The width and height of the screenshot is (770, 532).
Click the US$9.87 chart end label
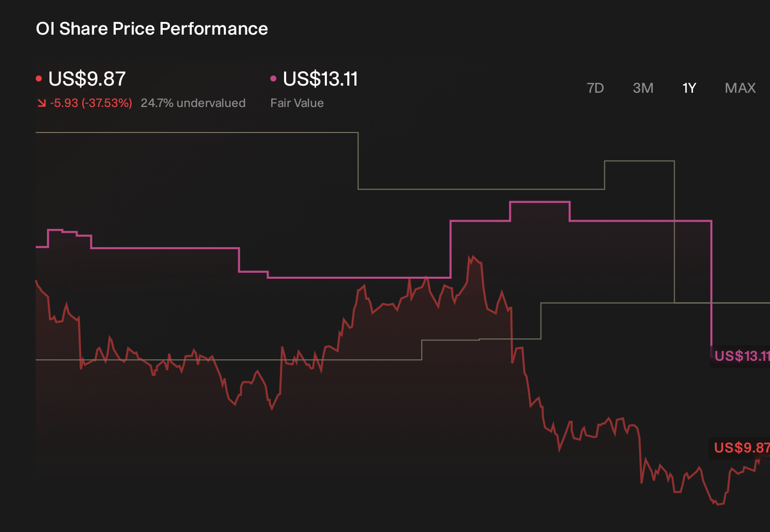[x=741, y=448]
